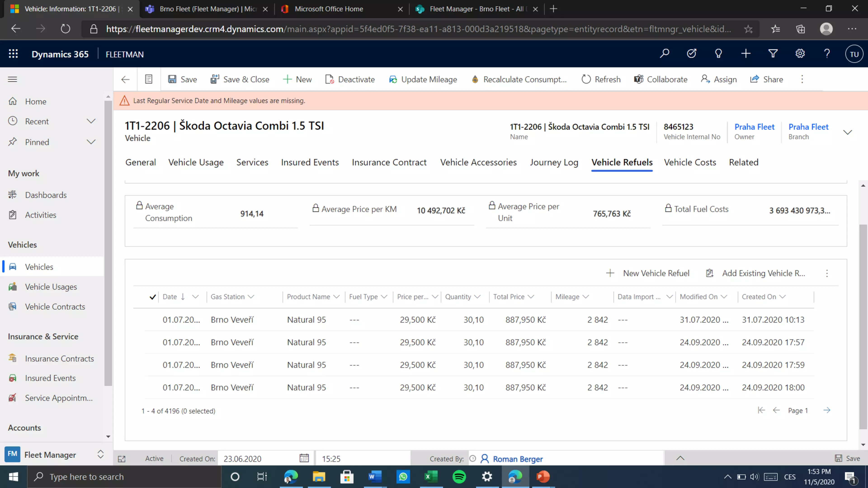Image resolution: width=868 pixels, height=488 pixels.
Task: Go to next page of refuels grid
Action: pos(827,410)
